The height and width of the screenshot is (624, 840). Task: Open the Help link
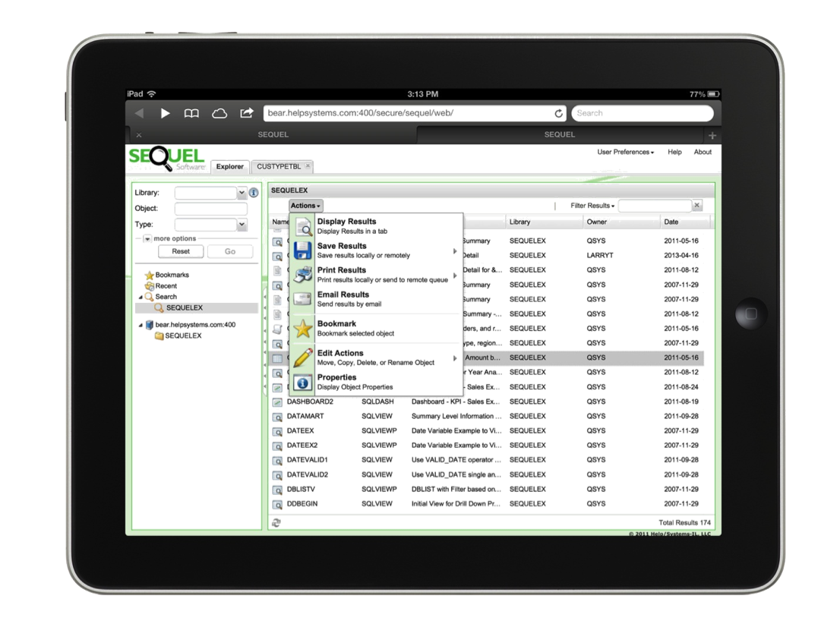click(x=674, y=152)
